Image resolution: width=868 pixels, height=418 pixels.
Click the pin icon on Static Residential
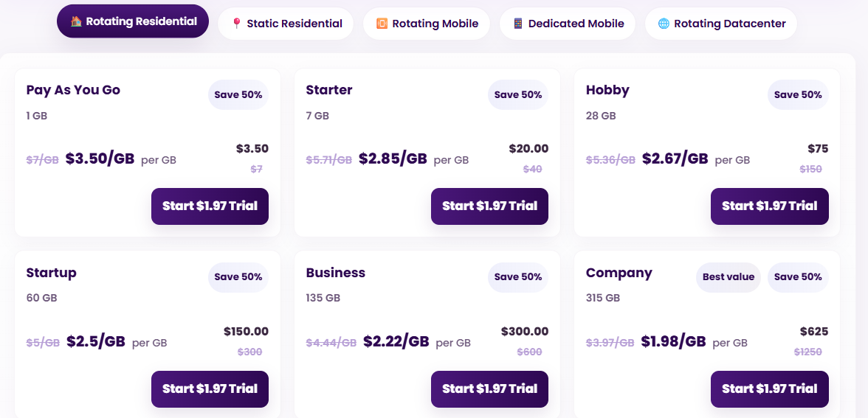pyautogui.click(x=236, y=24)
